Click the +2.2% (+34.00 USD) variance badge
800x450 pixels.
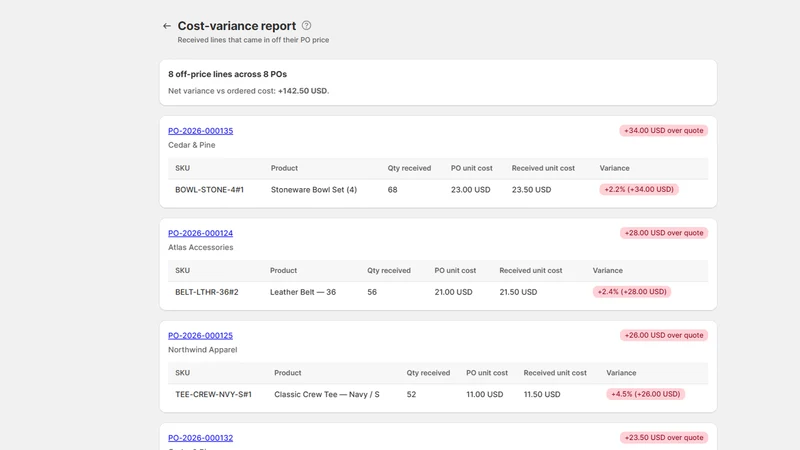pos(639,189)
